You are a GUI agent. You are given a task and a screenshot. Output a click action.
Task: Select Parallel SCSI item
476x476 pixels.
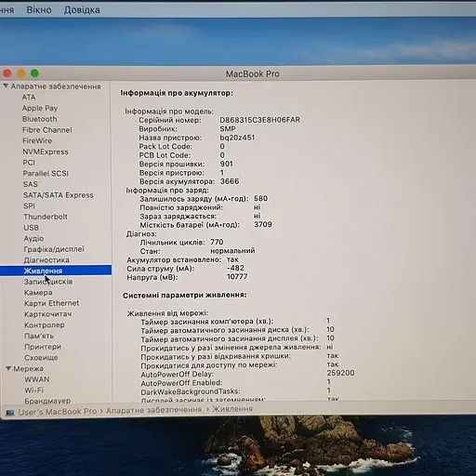tap(46, 173)
